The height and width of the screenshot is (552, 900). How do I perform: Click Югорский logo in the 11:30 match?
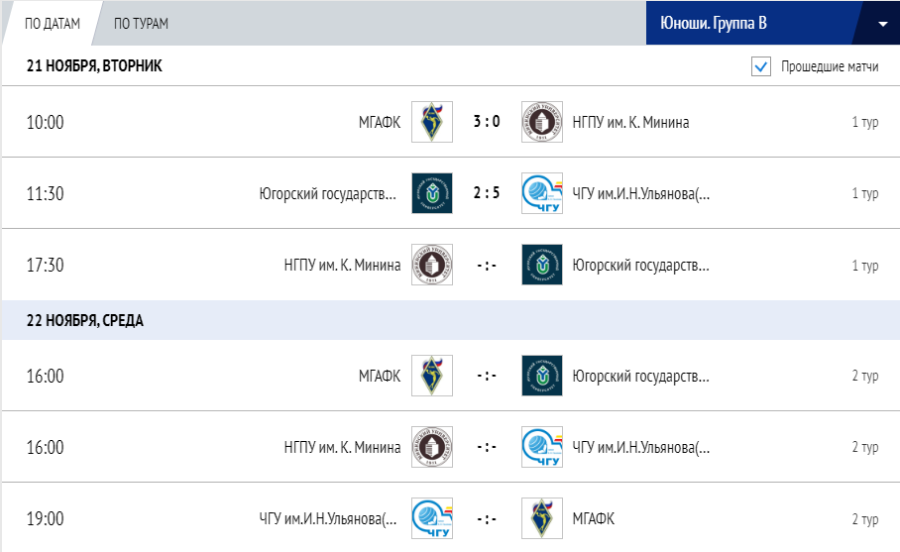point(432,193)
